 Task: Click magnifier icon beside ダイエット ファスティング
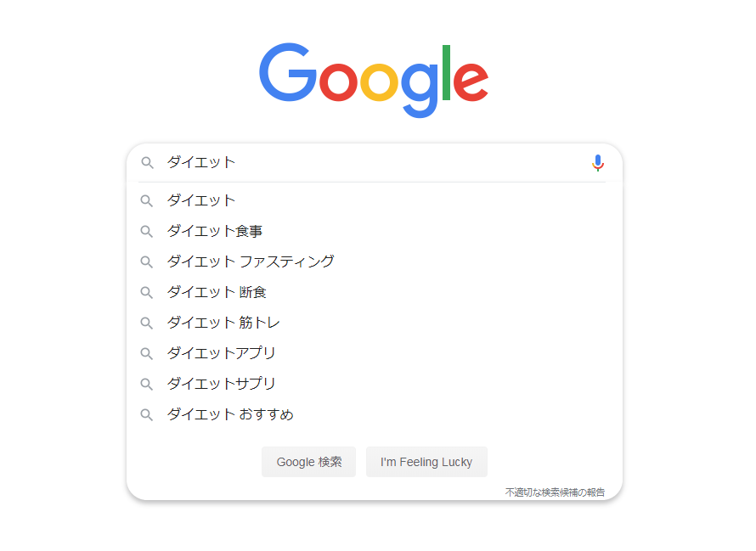pos(147,261)
